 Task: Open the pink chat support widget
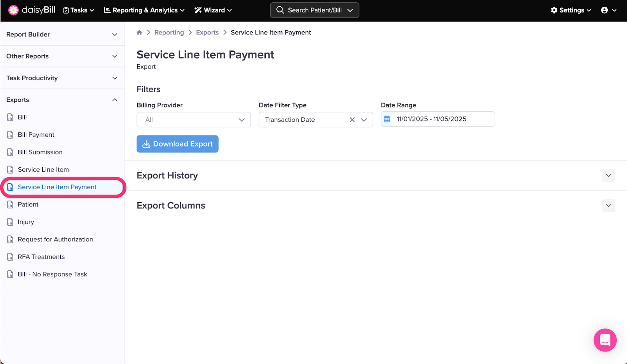pyautogui.click(x=605, y=340)
